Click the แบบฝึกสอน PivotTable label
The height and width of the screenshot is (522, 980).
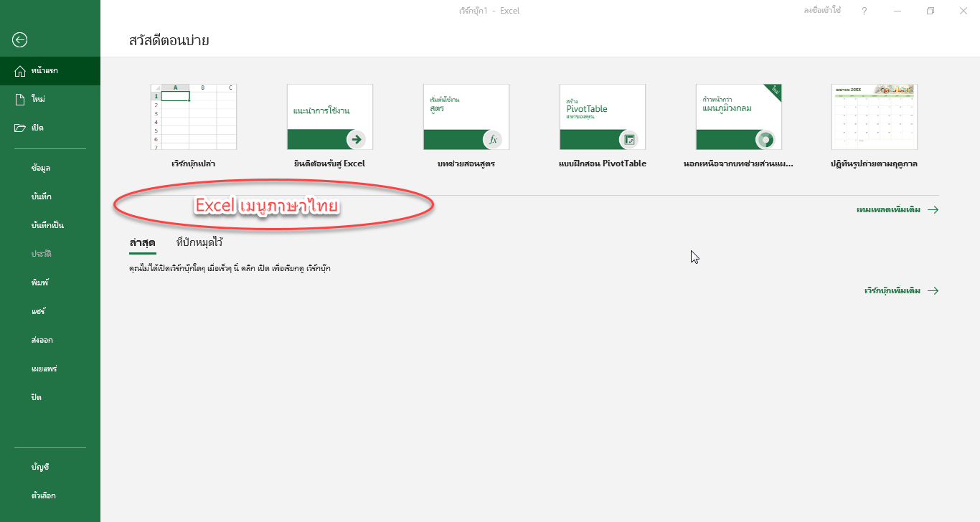click(603, 163)
